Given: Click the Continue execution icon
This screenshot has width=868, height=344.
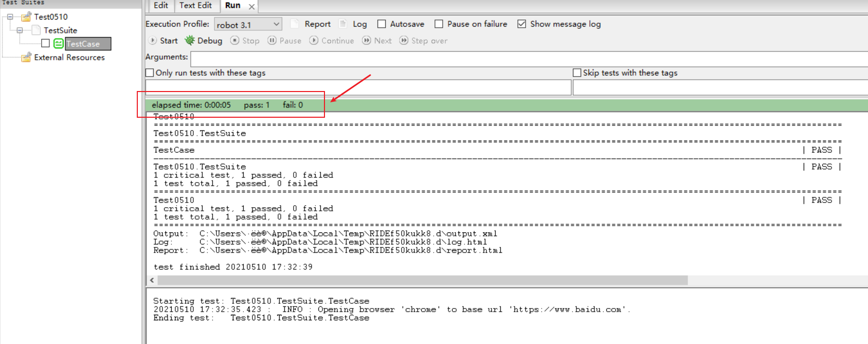Looking at the screenshot, I should [314, 40].
